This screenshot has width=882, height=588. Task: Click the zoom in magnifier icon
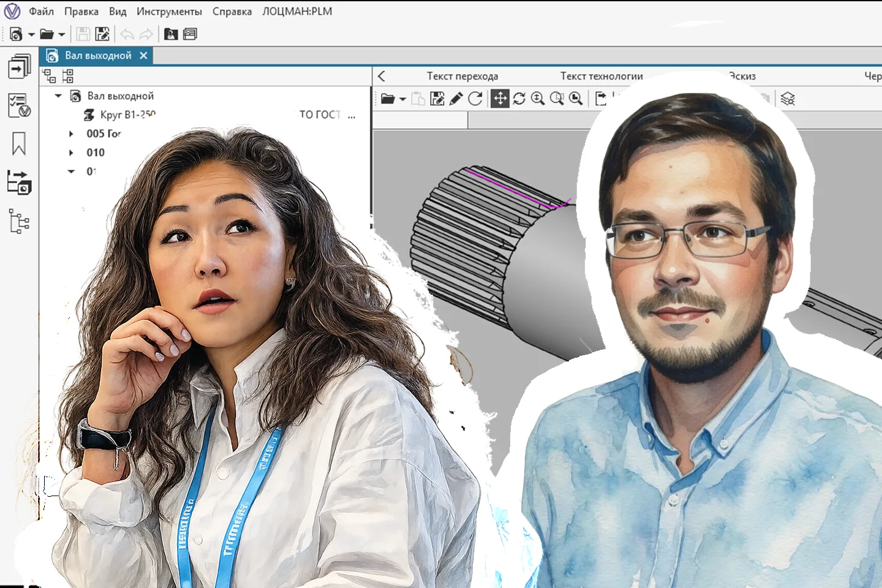click(x=538, y=99)
